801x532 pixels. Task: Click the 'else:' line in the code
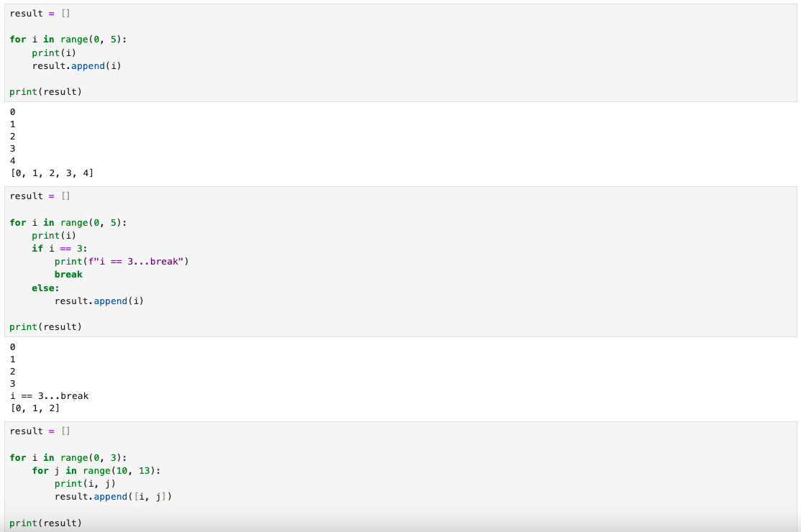[x=45, y=288]
